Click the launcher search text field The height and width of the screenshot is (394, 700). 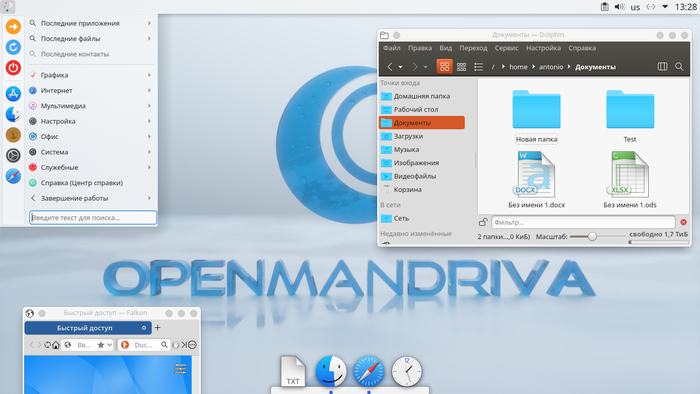[x=93, y=218]
